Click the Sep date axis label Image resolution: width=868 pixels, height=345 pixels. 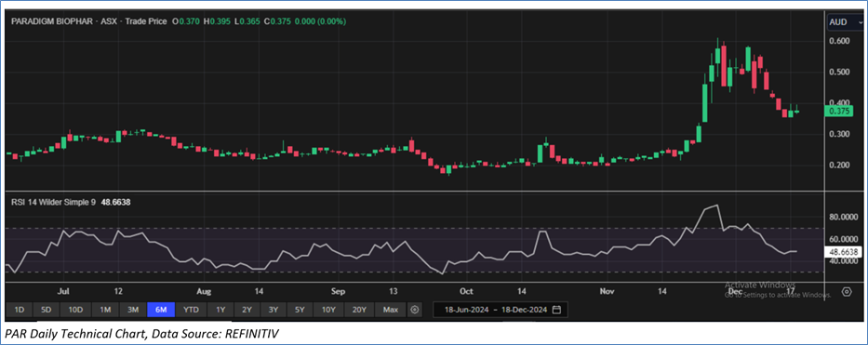click(x=338, y=291)
